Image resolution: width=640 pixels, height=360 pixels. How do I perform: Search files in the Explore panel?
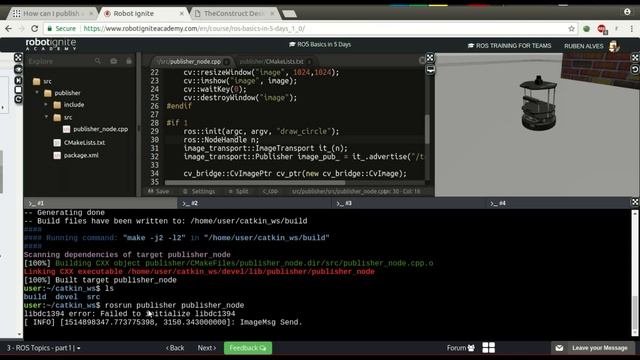click(98, 61)
